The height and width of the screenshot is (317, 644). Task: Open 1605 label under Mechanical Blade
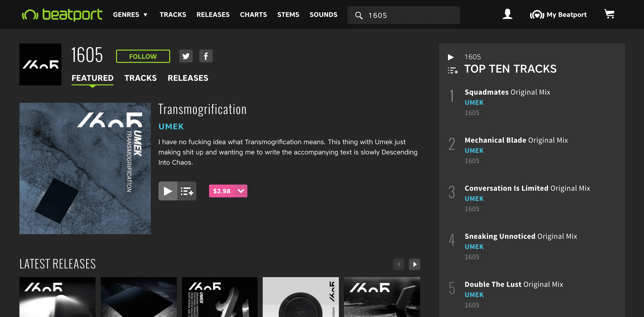472,161
